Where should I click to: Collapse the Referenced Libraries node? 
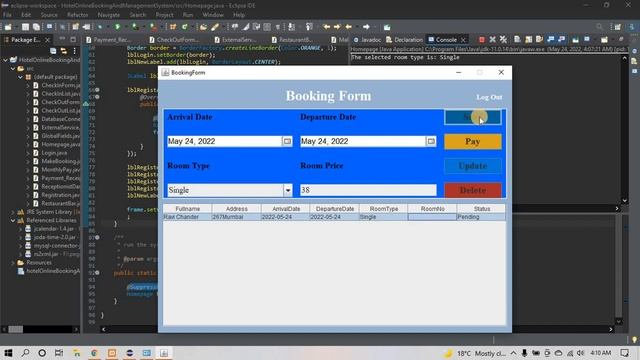(13, 220)
